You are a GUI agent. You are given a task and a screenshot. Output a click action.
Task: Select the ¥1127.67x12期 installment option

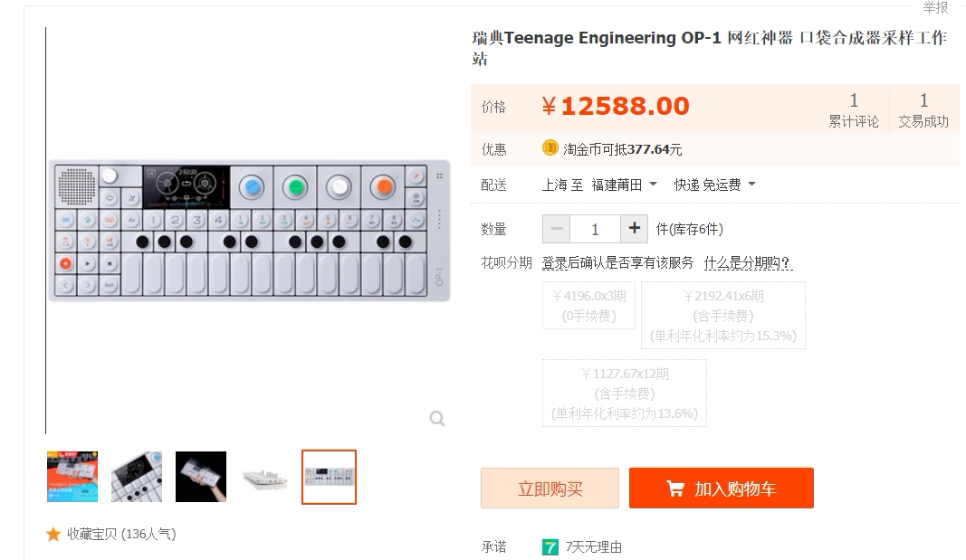[x=624, y=394]
